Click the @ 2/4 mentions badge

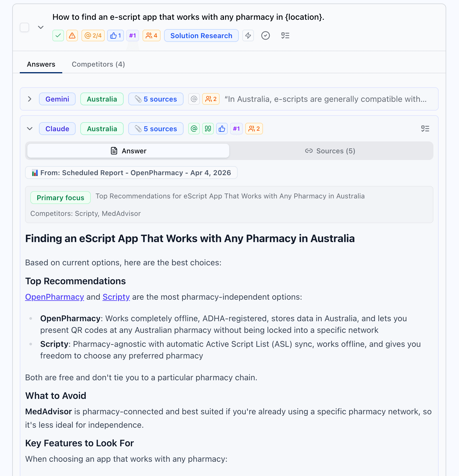click(93, 35)
